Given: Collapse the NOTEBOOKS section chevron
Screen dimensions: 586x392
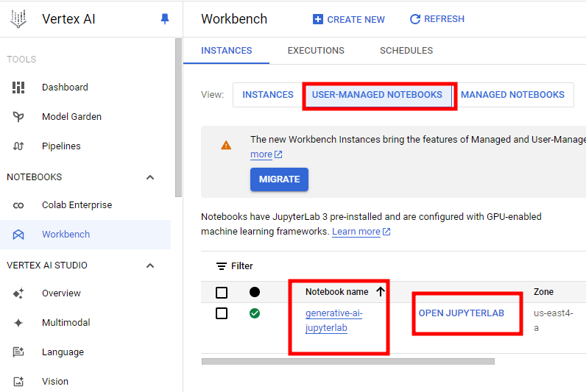Looking at the screenshot, I should pyautogui.click(x=150, y=177).
